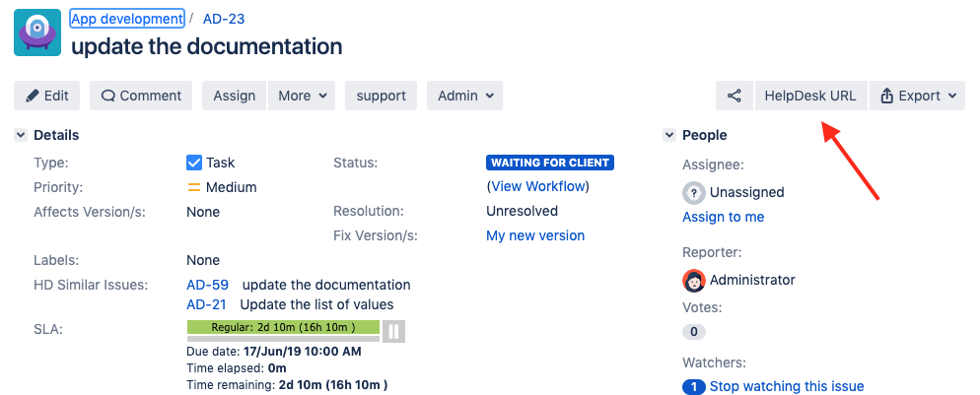This screenshot has width=980, height=395.
Task: Open the Export dropdown
Action: (x=918, y=96)
